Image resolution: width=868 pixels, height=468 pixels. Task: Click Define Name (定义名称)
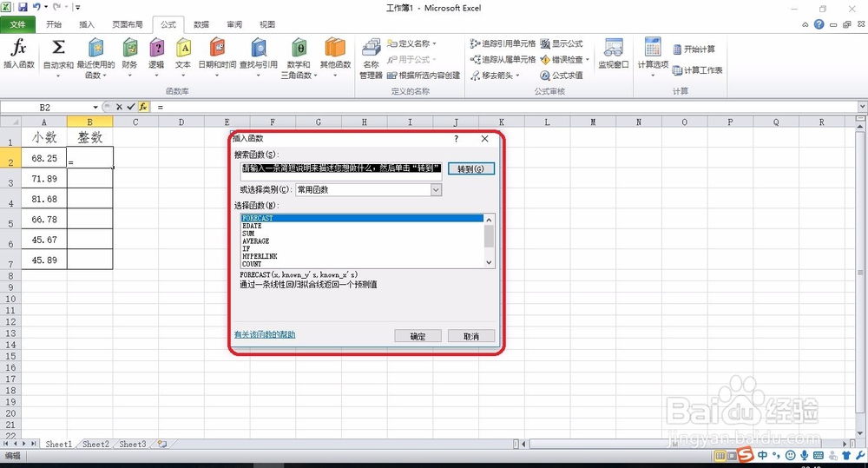pyautogui.click(x=411, y=43)
